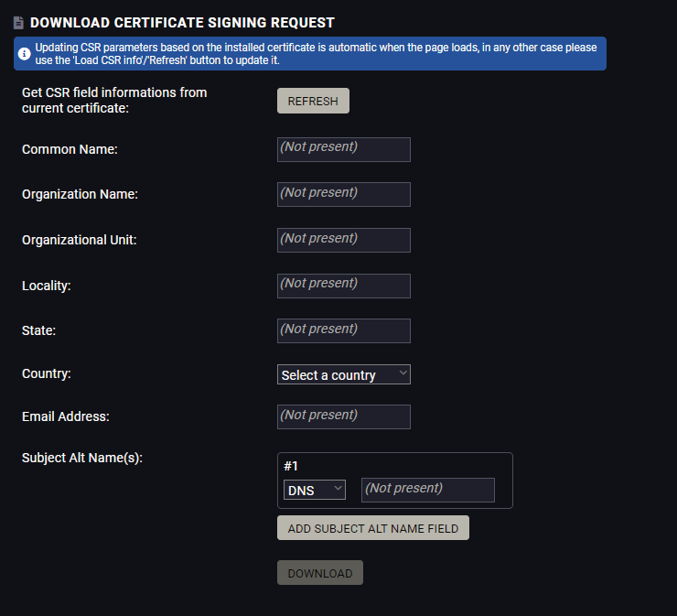
Task: Focus the Common Name text field
Action: [343, 149]
